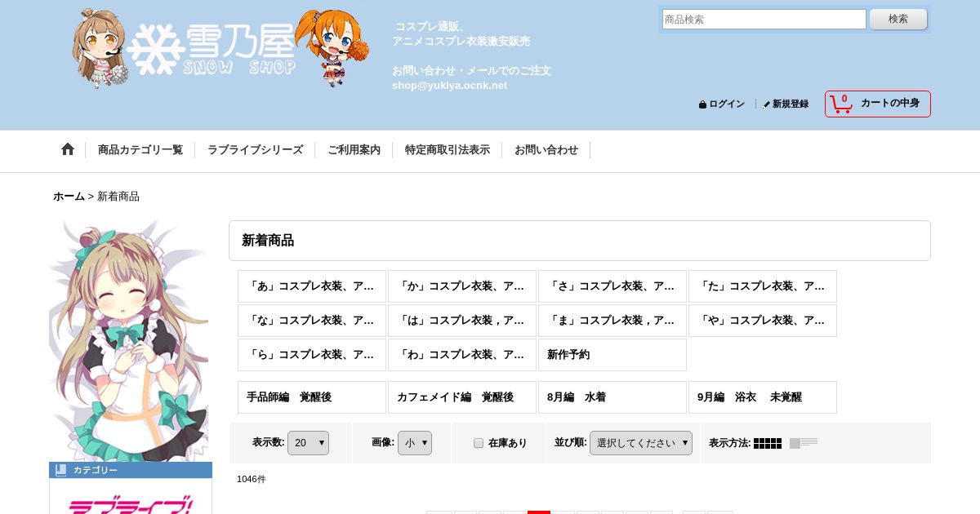Open 特定商取引法表示 page
The height and width of the screenshot is (514, 980).
click(448, 150)
